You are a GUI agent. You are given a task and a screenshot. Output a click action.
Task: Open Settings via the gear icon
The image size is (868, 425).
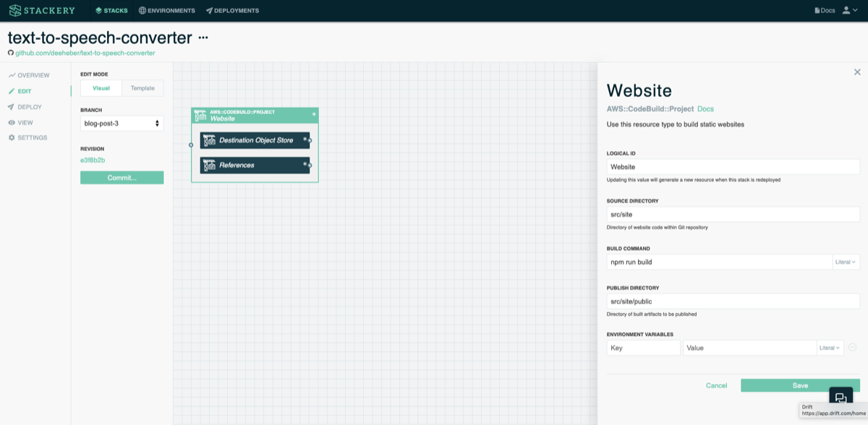[12, 137]
